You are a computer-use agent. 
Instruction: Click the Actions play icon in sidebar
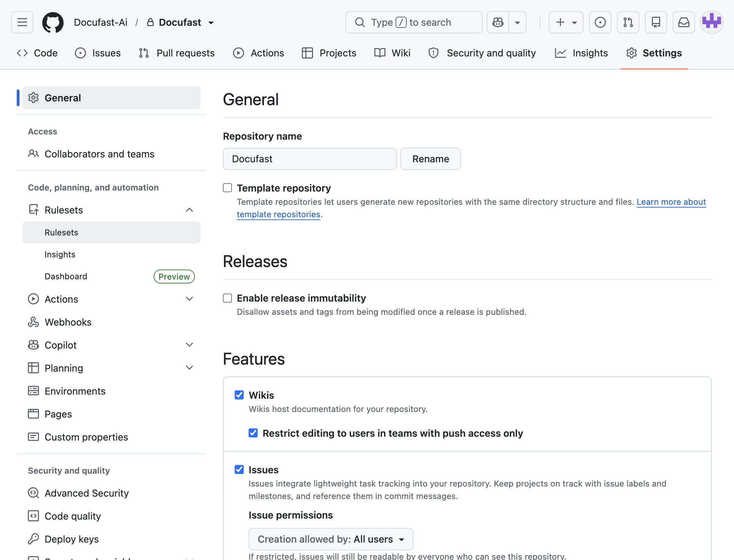33,299
